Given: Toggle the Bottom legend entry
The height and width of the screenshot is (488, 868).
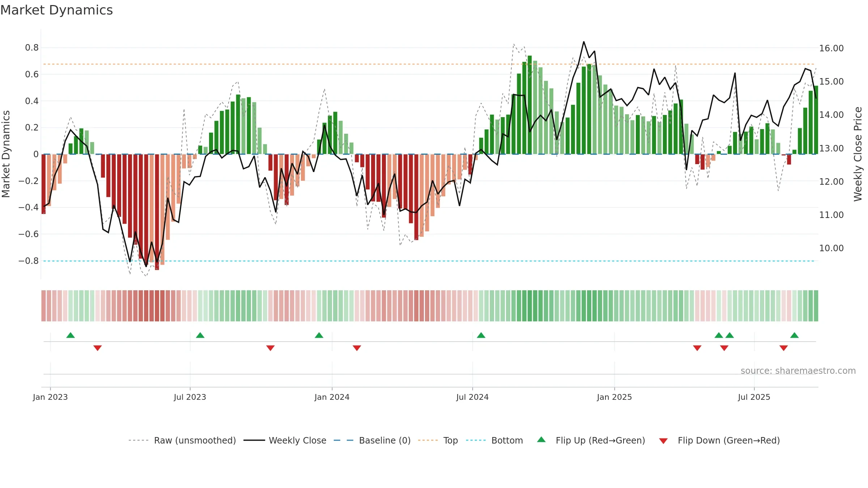Looking at the screenshot, I should click(x=494, y=440).
